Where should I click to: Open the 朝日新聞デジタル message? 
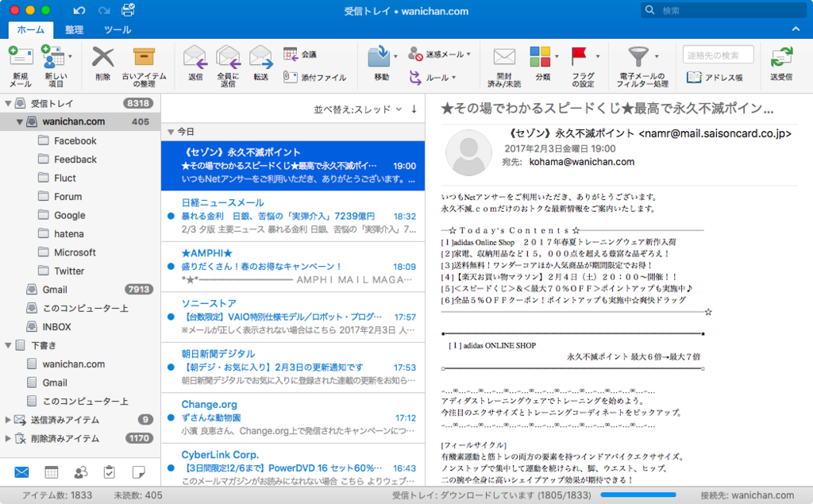(293, 367)
